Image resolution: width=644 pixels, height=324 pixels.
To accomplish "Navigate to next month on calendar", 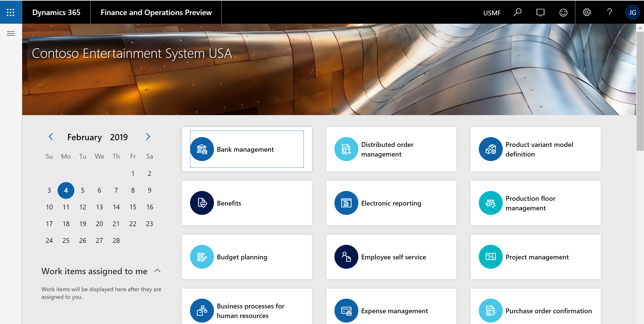I will [147, 137].
